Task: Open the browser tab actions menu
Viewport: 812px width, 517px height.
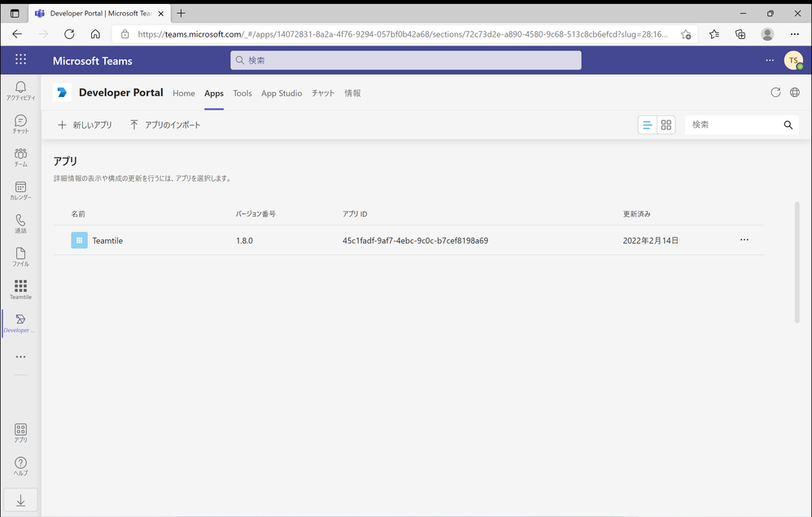Action: click(15, 14)
